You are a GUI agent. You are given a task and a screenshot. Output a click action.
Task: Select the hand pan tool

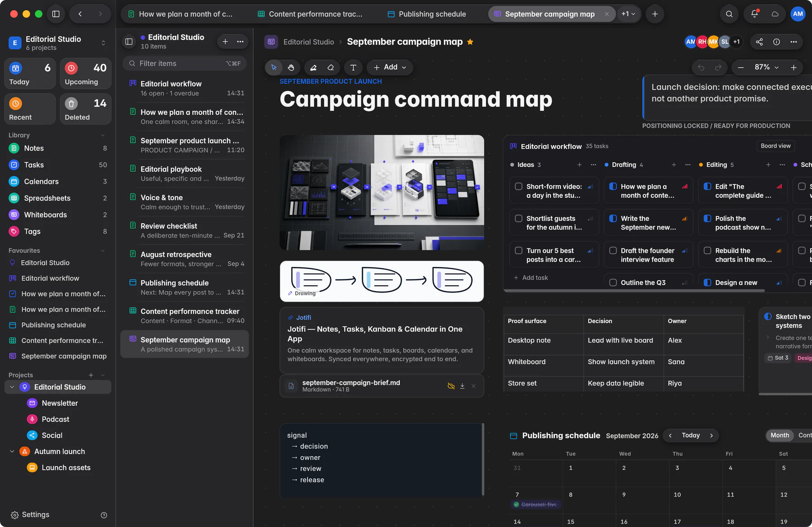tap(291, 67)
